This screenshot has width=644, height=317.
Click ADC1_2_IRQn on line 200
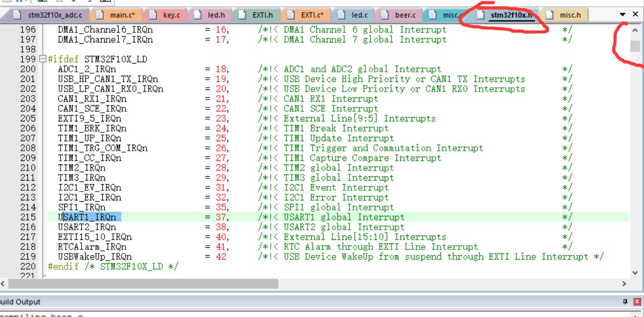[x=87, y=69]
